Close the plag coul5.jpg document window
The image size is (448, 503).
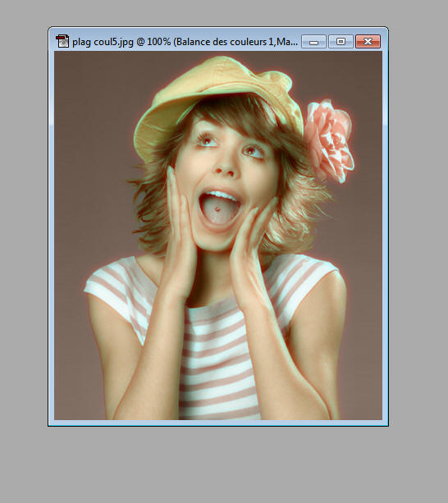coord(368,42)
